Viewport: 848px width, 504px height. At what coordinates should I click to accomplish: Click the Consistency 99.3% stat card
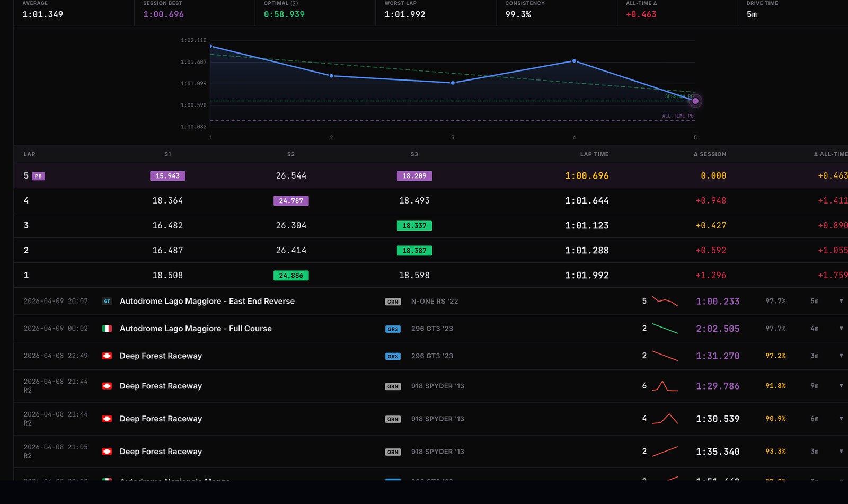(x=556, y=12)
